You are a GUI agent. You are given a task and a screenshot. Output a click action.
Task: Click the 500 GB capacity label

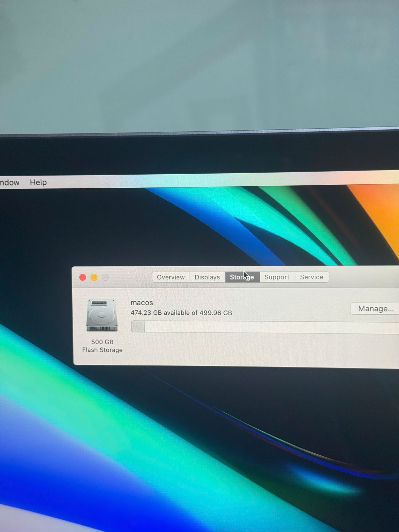(x=102, y=342)
